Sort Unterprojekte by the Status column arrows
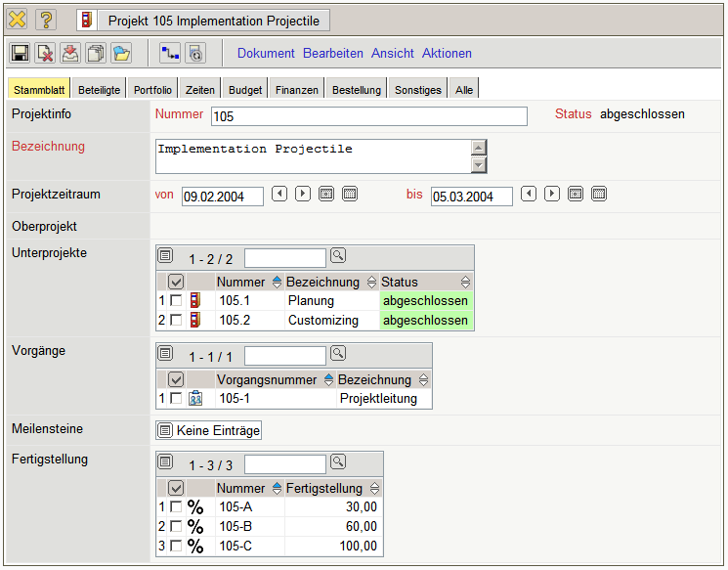 coord(466,283)
